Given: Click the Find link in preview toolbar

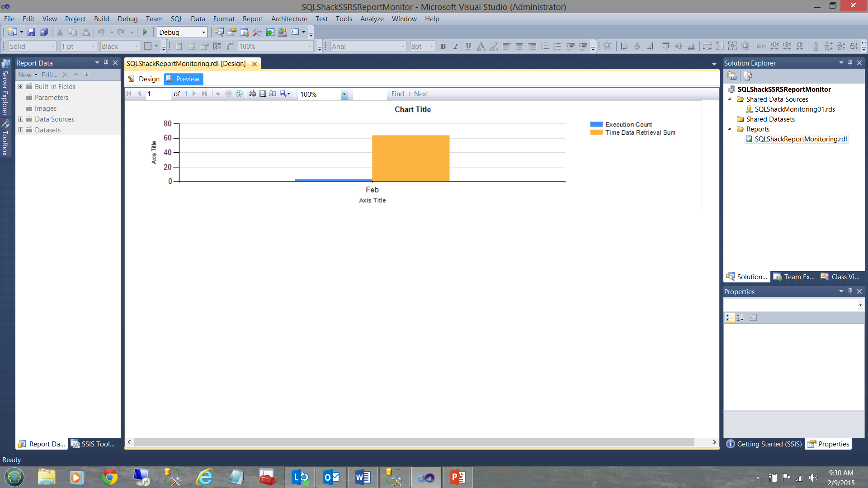Looking at the screenshot, I should pos(397,94).
